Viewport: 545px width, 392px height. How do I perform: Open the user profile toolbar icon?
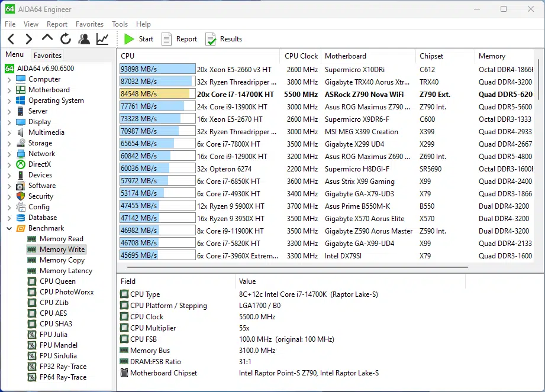[x=84, y=39]
